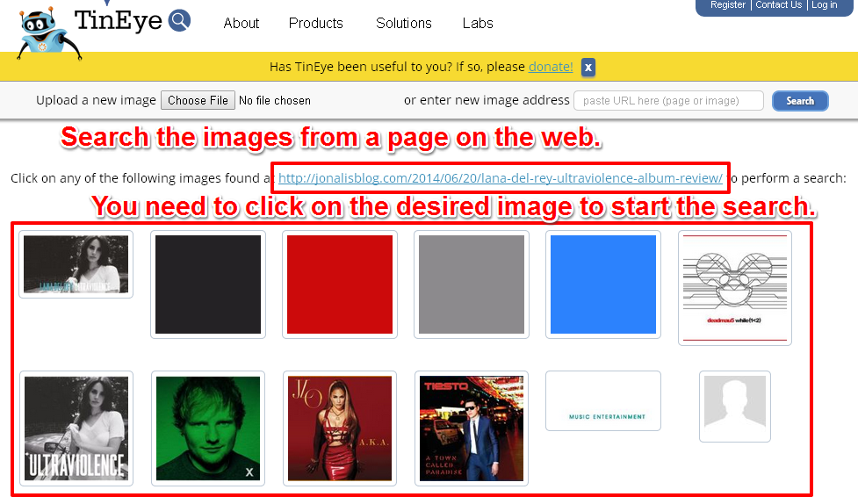Open the Products menu

click(x=316, y=24)
